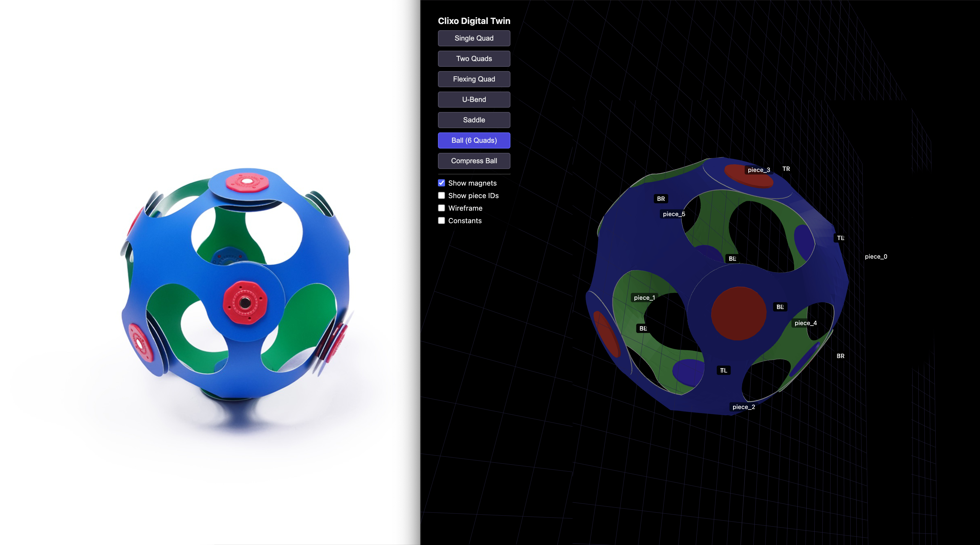This screenshot has height=545, width=980.
Task: Select the piece_0 label
Action: pyautogui.click(x=877, y=256)
